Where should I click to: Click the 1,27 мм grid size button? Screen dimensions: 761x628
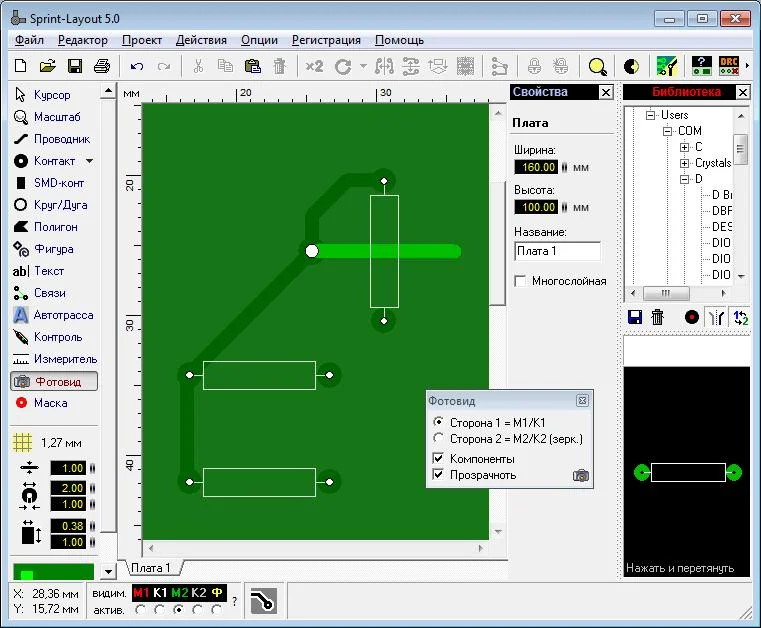pos(48,443)
